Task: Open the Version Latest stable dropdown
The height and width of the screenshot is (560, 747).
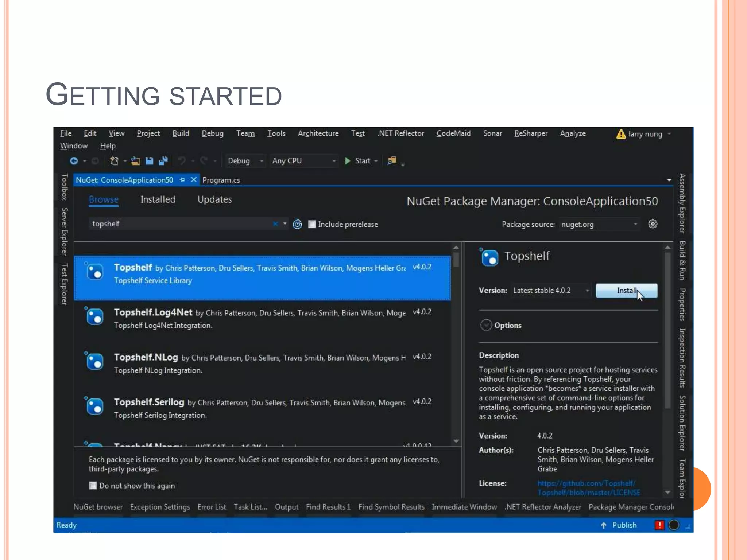Action: (551, 291)
